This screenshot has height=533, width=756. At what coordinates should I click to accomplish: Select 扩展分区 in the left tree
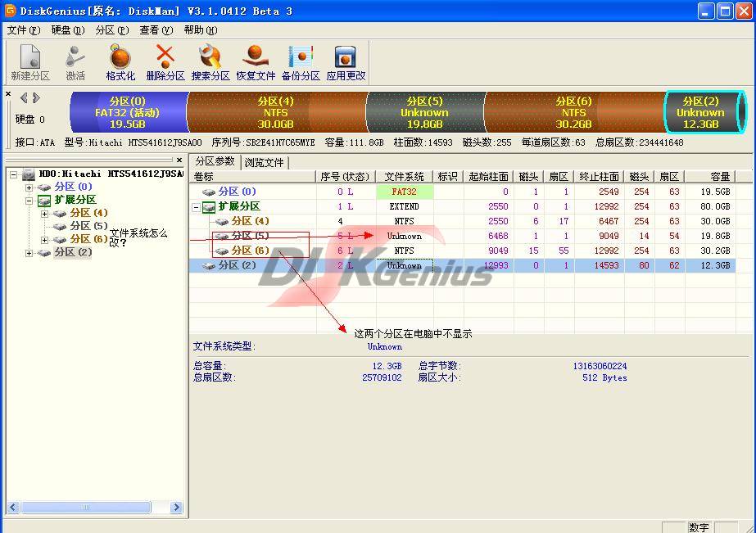click(75, 200)
